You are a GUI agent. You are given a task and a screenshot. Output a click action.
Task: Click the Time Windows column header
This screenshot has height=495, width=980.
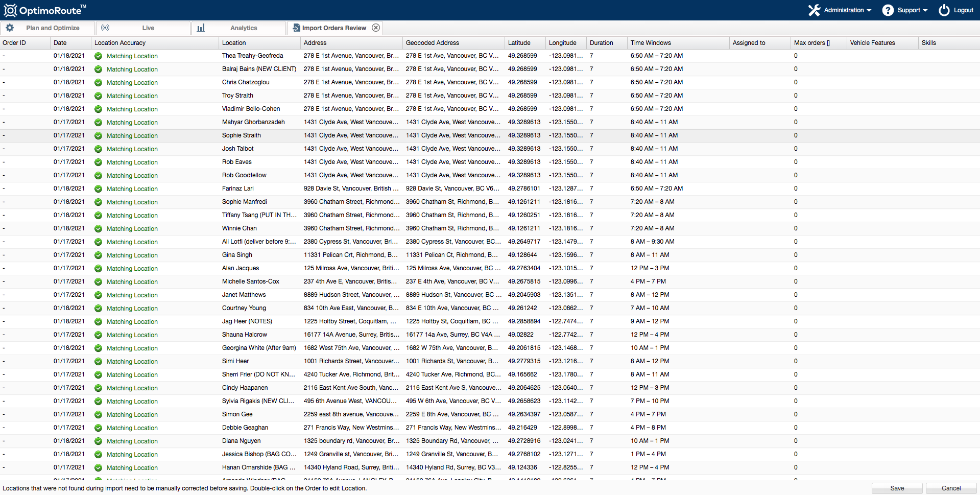pos(651,43)
